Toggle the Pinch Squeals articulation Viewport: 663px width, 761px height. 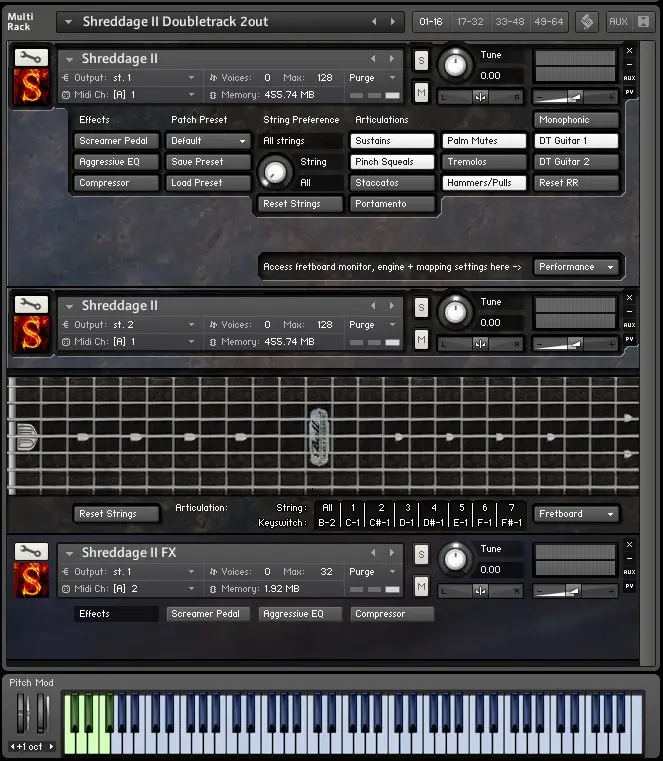pyautogui.click(x=392, y=162)
